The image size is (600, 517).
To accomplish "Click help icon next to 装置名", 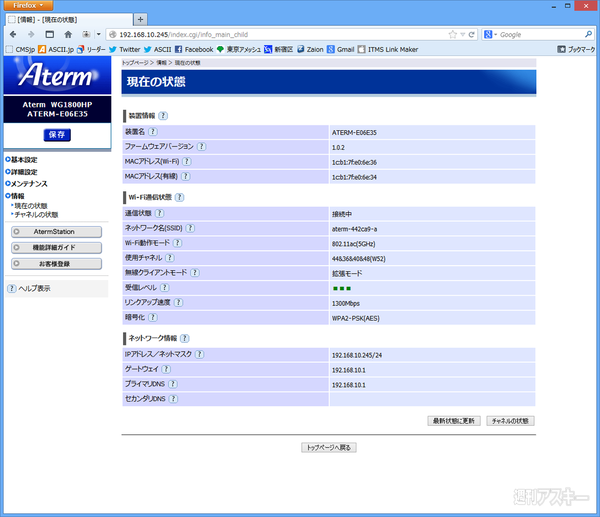I will click(x=153, y=132).
